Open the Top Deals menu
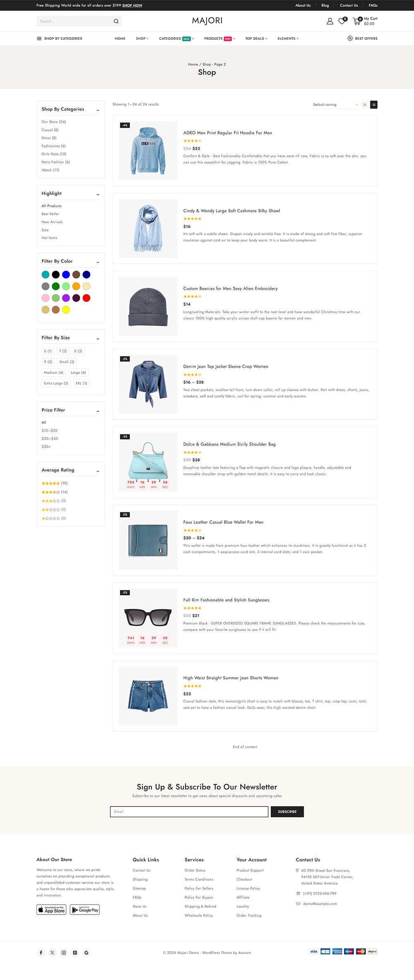This screenshot has width=414, height=980. point(256,39)
